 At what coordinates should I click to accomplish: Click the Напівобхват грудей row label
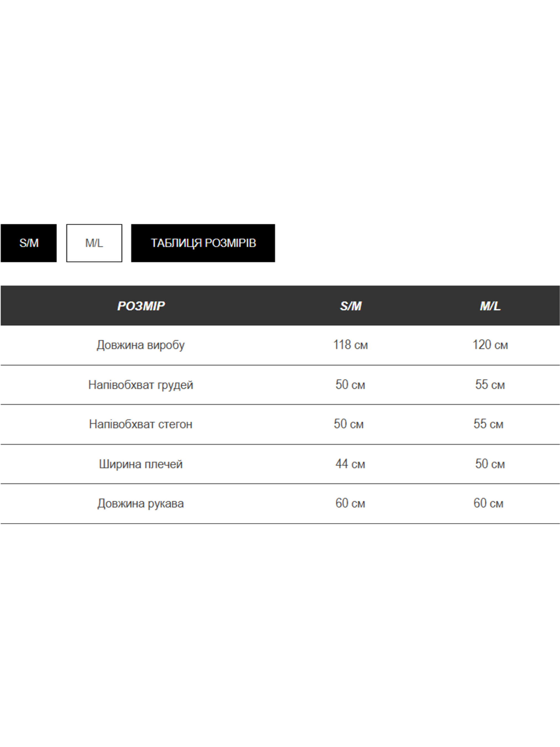[140, 385]
